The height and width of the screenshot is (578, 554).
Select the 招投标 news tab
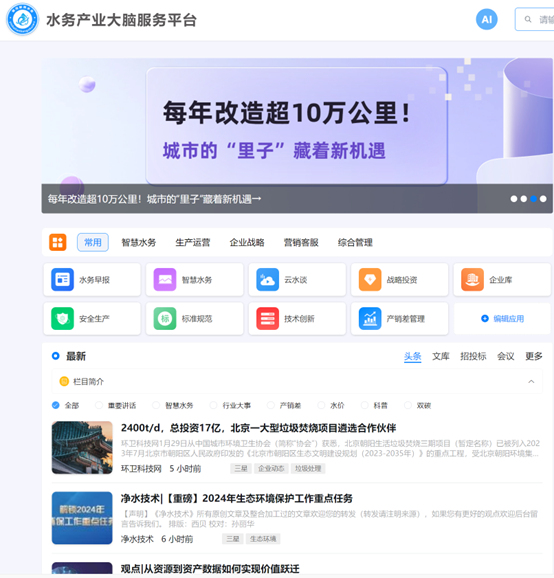473,356
